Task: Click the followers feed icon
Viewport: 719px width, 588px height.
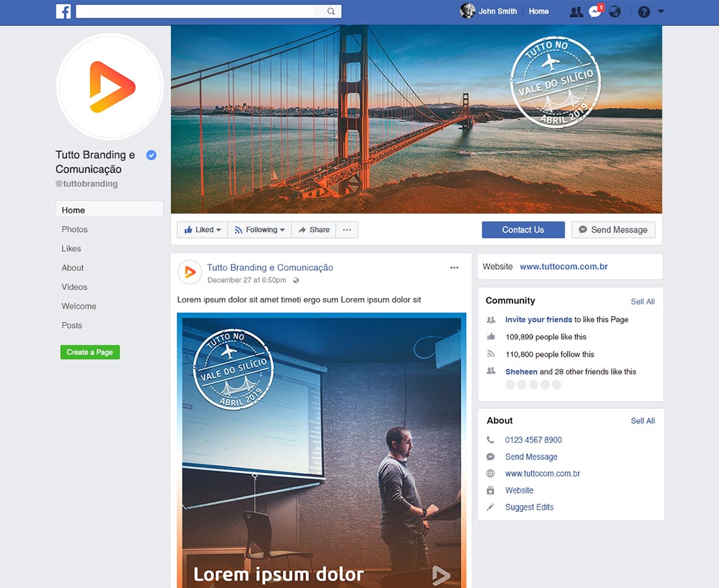Action: click(491, 354)
